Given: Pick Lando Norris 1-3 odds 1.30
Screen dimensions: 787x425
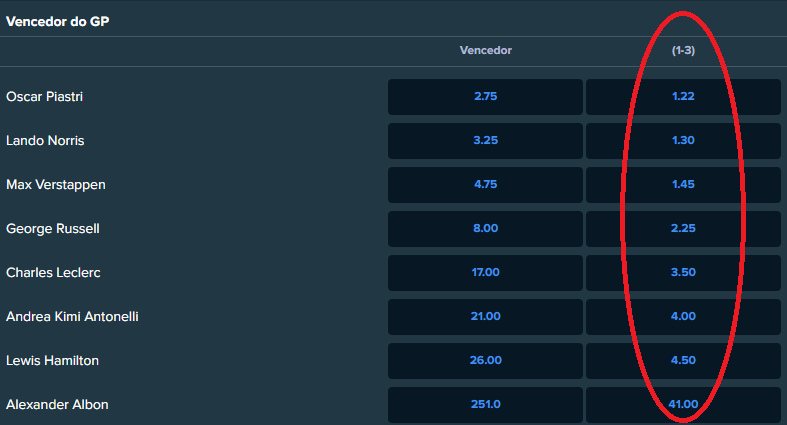Looking at the screenshot, I should (683, 140).
